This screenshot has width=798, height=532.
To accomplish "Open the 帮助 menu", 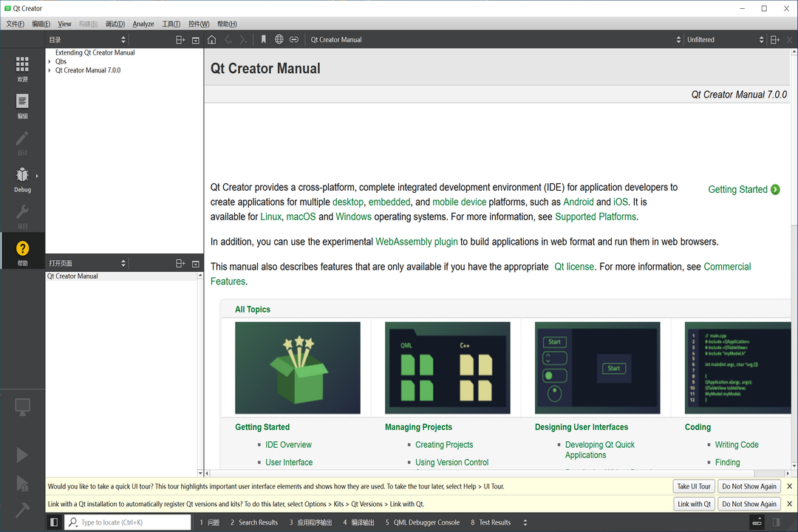I will pyautogui.click(x=226, y=24).
